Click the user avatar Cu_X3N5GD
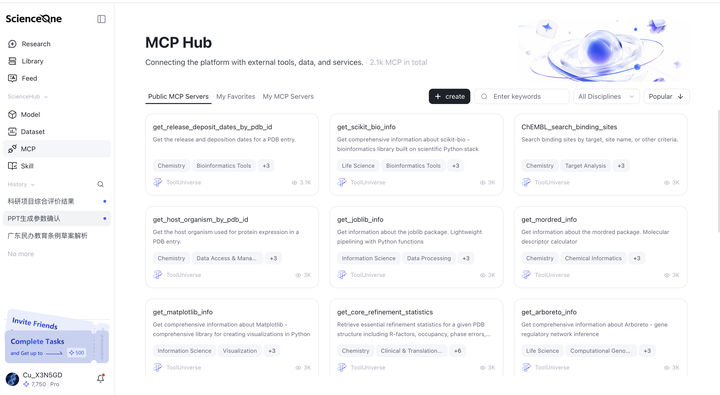 coord(12,379)
